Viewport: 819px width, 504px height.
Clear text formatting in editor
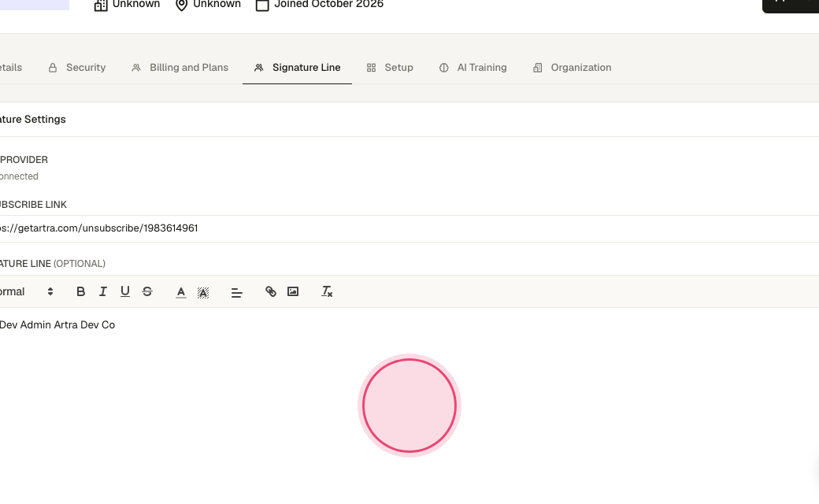coord(327,291)
